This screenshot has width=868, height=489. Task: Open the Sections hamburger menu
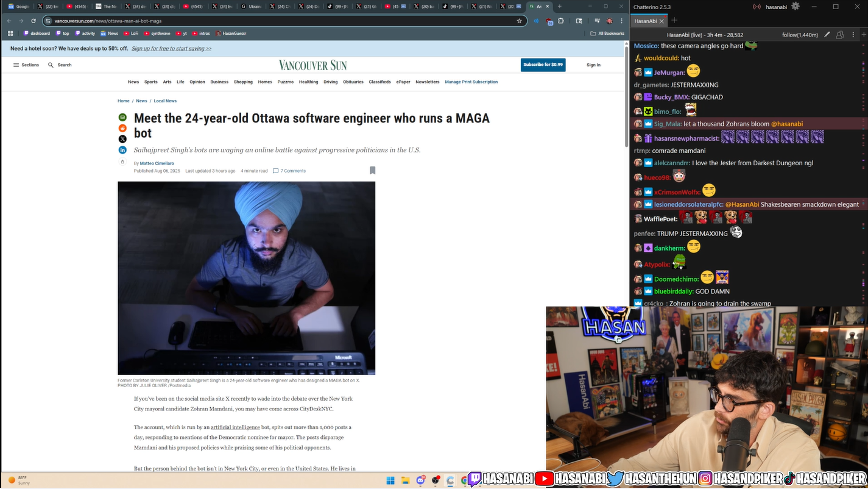[26, 65]
